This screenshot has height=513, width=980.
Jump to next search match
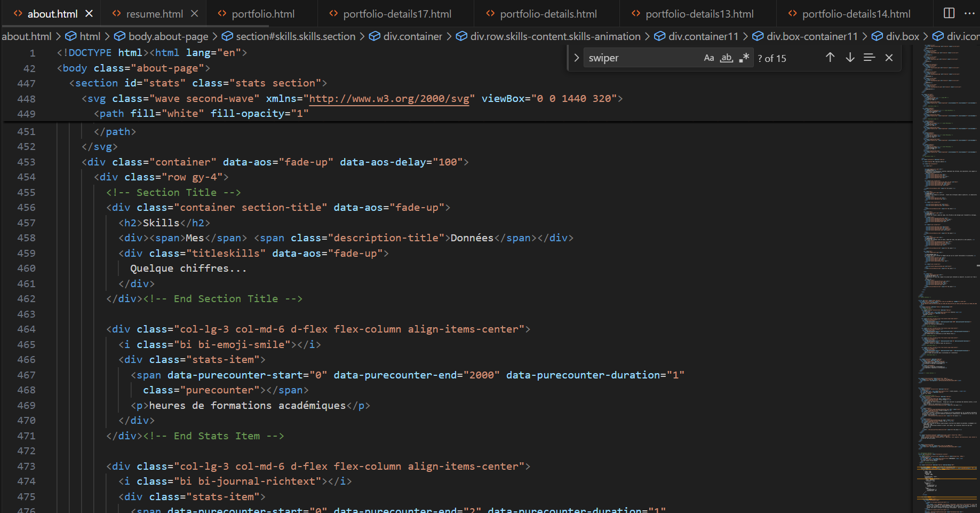850,58
